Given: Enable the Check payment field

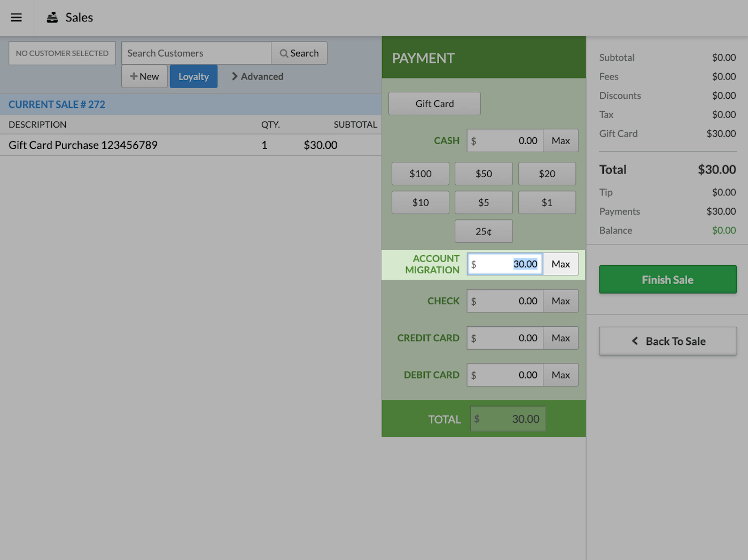Looking at the screenshot, I should 504,301.
